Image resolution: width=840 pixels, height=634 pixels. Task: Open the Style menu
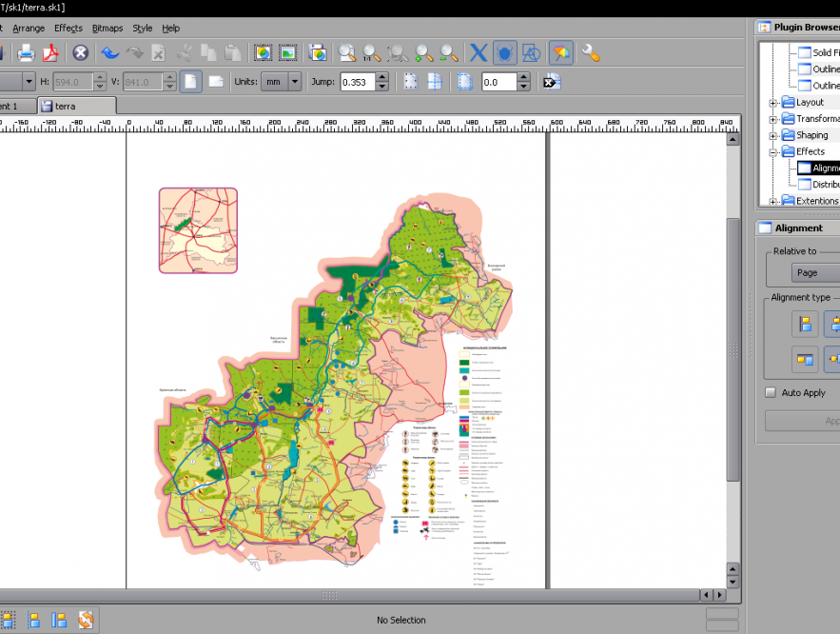click(143, 28)
